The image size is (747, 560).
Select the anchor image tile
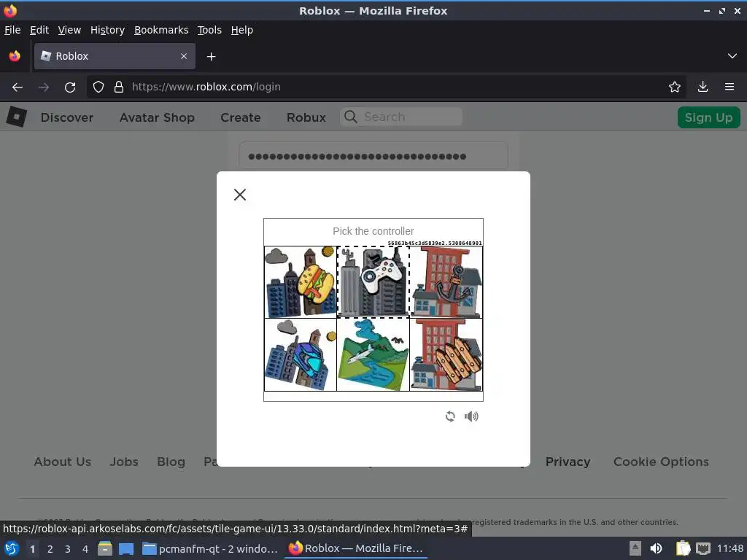[446, 282]
